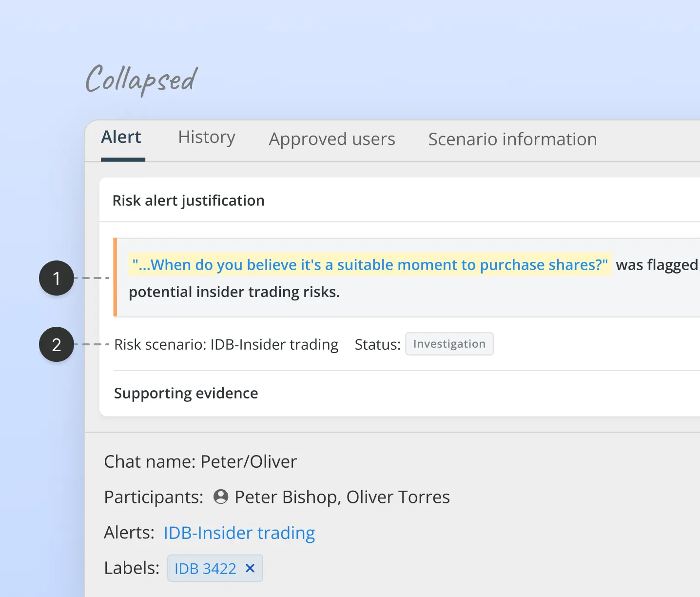The image size is (700, 597).
Task: Expand the Supporting evidence section
Action: click(x=186, y=393)
